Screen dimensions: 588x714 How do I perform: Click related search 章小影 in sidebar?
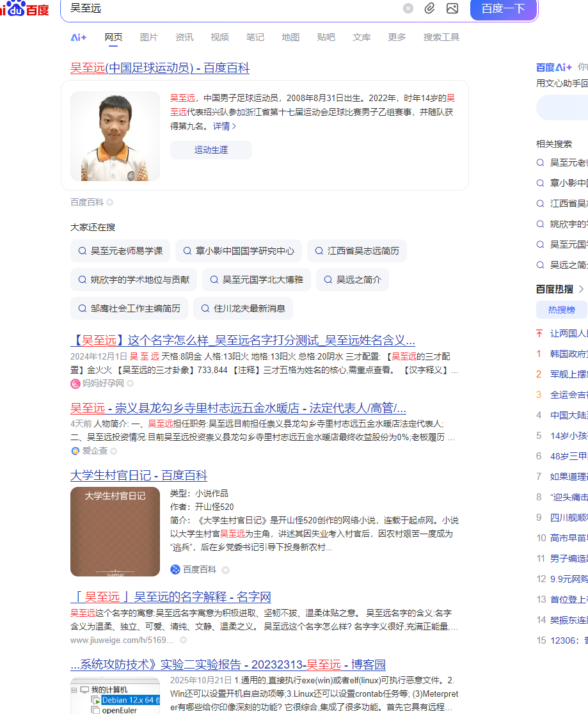click(568, 183)
